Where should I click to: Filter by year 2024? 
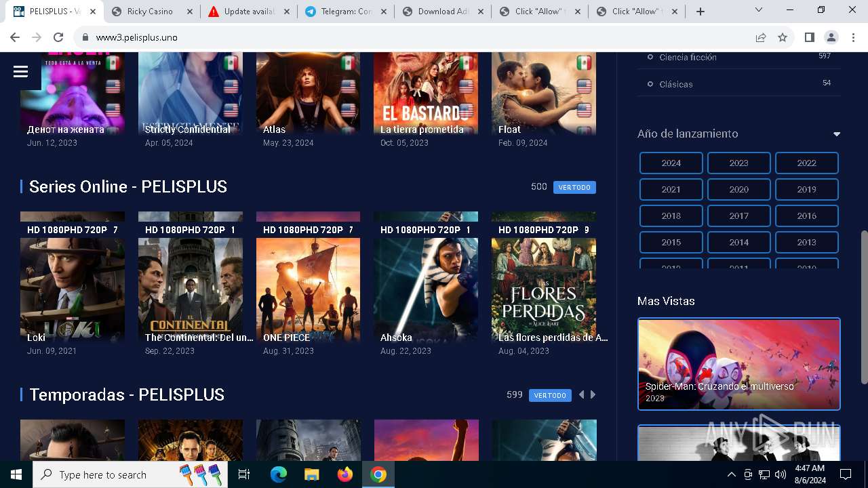point(671,163)
